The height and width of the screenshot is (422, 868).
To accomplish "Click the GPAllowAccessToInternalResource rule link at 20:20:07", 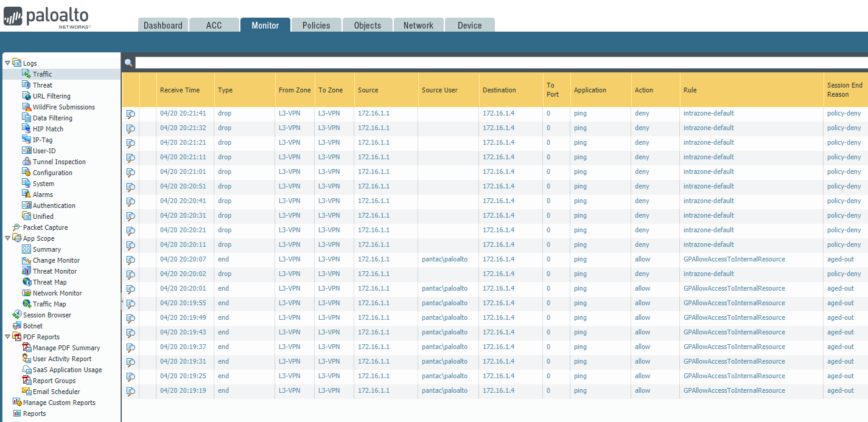I will pyautogui.click(x=733, y=259).
